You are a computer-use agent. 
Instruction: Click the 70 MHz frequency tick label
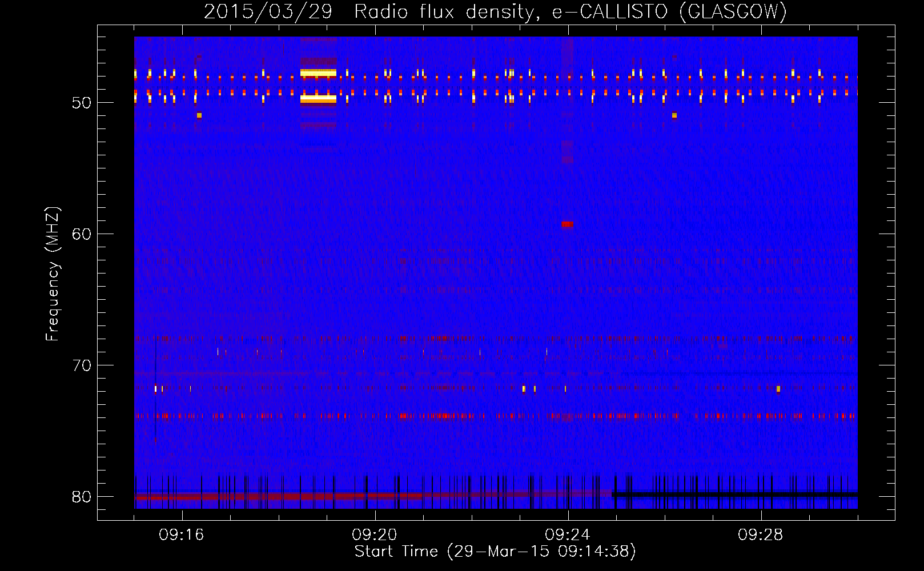coord(82,365)
